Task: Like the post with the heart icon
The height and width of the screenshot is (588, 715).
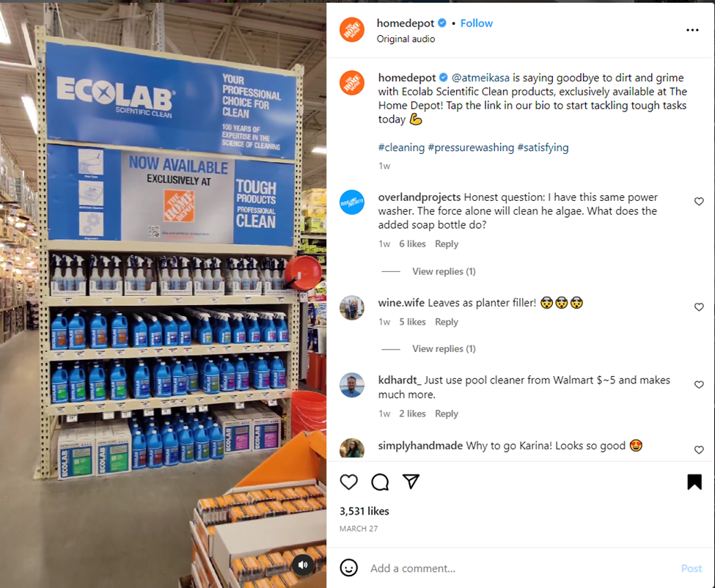Action: coord(349,482)
